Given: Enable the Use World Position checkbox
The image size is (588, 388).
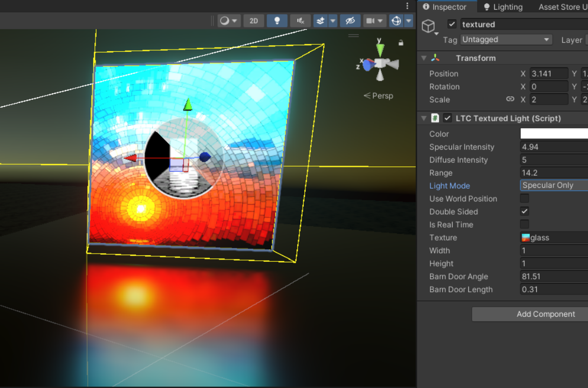Looking at the screenshot, I should coord(524,199).
